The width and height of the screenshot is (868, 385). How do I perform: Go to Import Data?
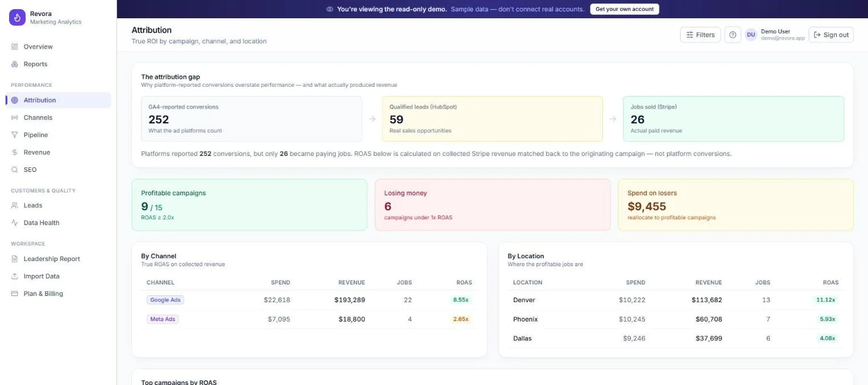(58, 276)
